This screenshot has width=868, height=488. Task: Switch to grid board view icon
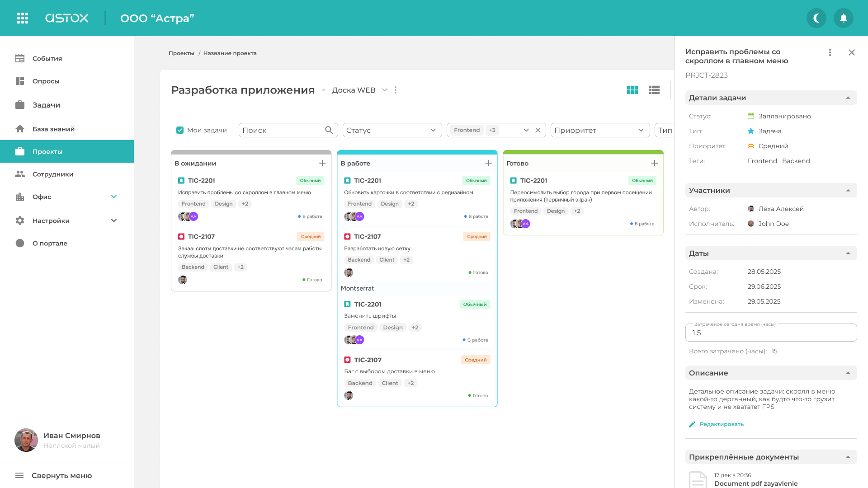(x=632, y=90)
